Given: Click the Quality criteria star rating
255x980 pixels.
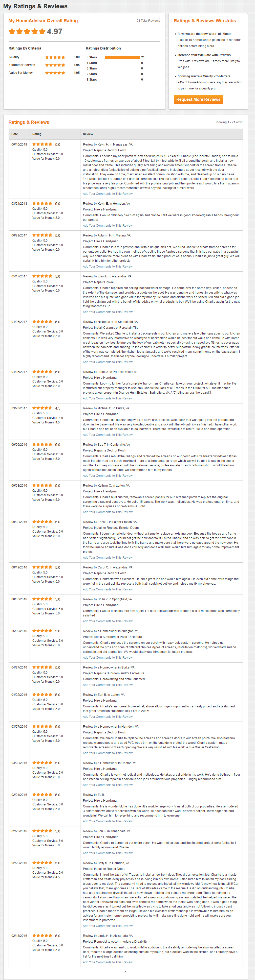Looking at the screenshot, I should point(55,57).
